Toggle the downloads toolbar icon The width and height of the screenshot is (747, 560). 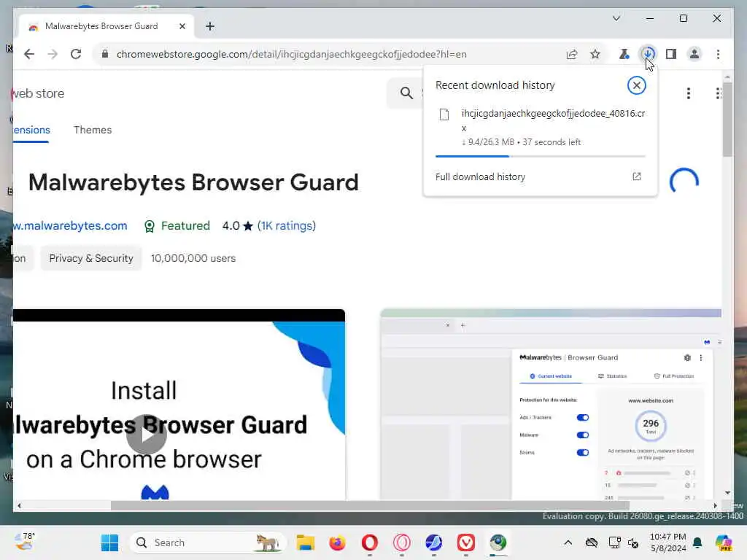tap(648, 54)
